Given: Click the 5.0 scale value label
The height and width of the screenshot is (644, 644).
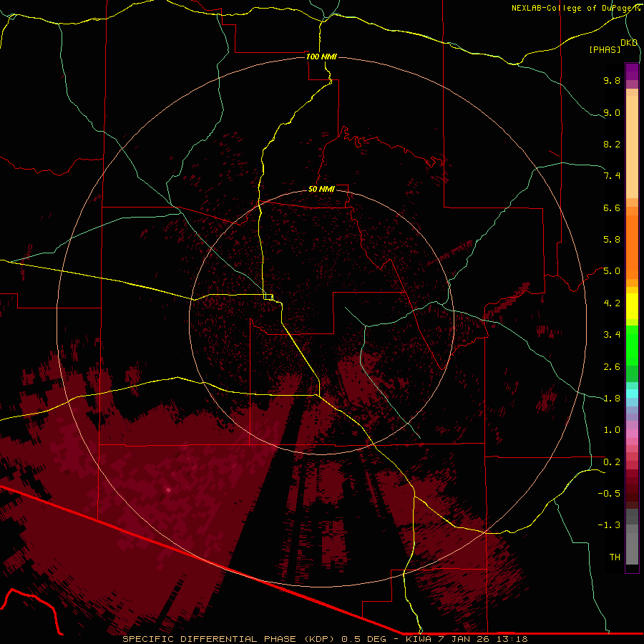Looking at the screenshot, I should pyautogui.click(x=612, y=271).
